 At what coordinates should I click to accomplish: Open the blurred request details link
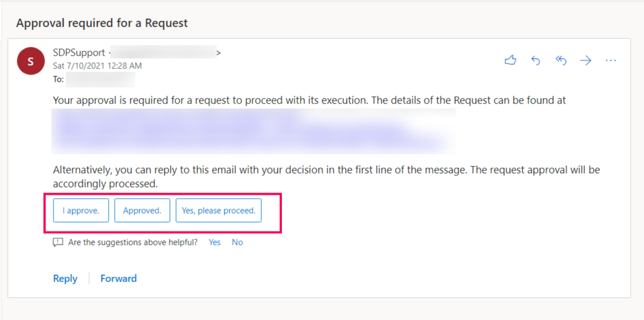pos(253,131)
